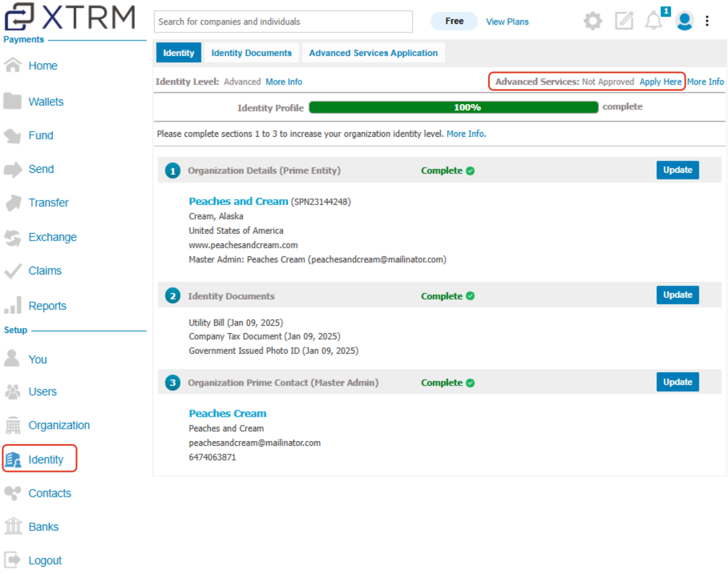The image size is (728, 574).
Task: Open the user profile avatar
Action: 684,21
